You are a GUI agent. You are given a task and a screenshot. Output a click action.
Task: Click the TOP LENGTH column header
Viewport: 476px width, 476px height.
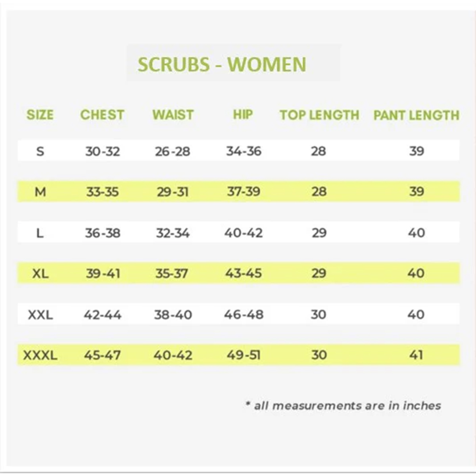click(319, 115)
